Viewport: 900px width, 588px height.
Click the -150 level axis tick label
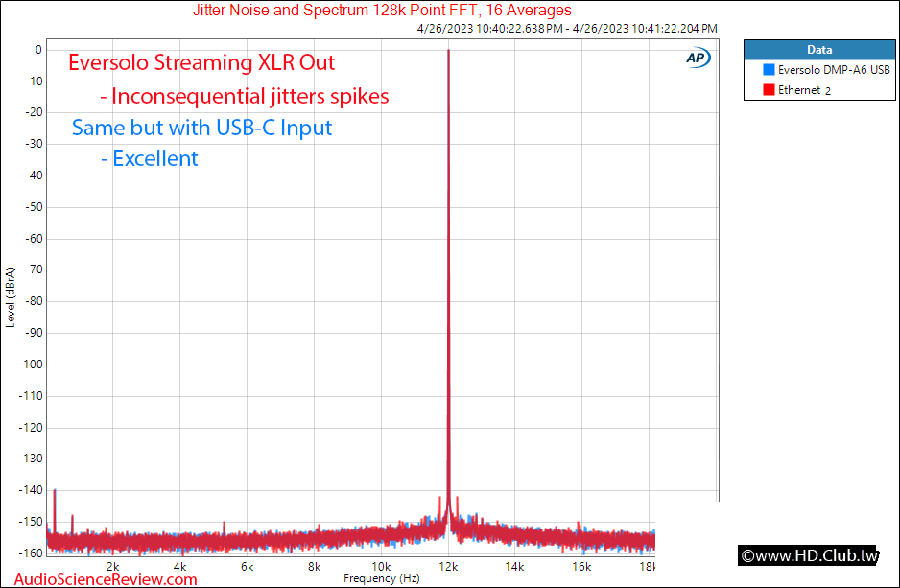click(31, 522)
